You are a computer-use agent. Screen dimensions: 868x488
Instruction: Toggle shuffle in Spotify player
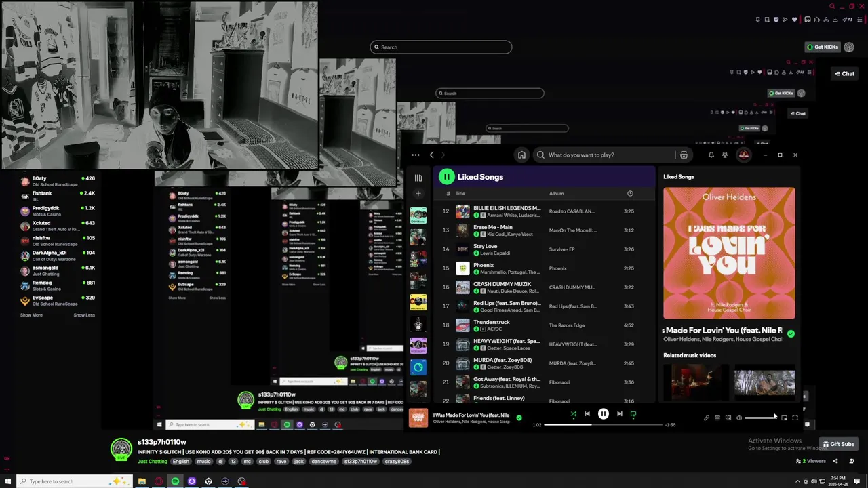(x=574, y=414)
